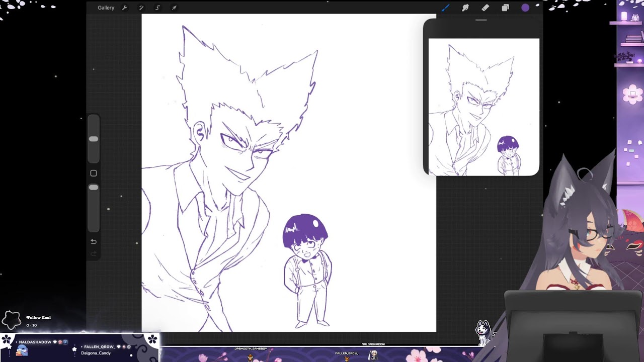This screenshot has width=644, height=362.
Task: Click the "Follow Goal" text
Action: tap(39, 318)
